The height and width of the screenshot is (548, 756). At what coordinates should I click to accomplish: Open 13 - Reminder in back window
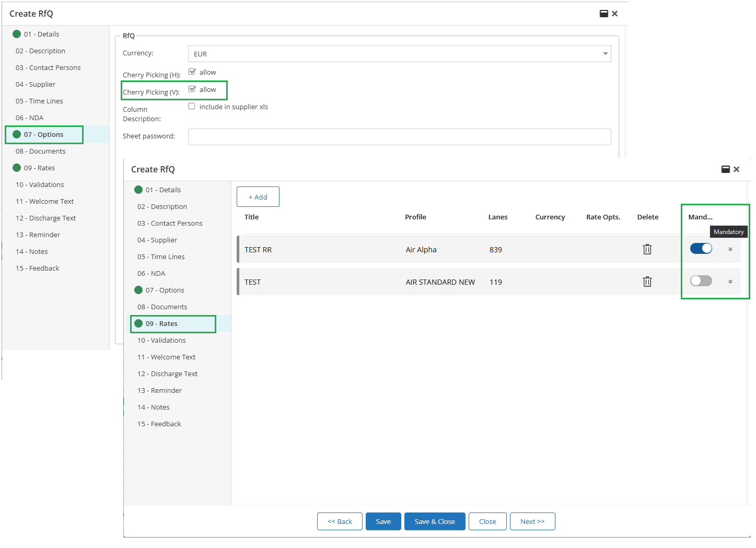(x=38, y=235)
